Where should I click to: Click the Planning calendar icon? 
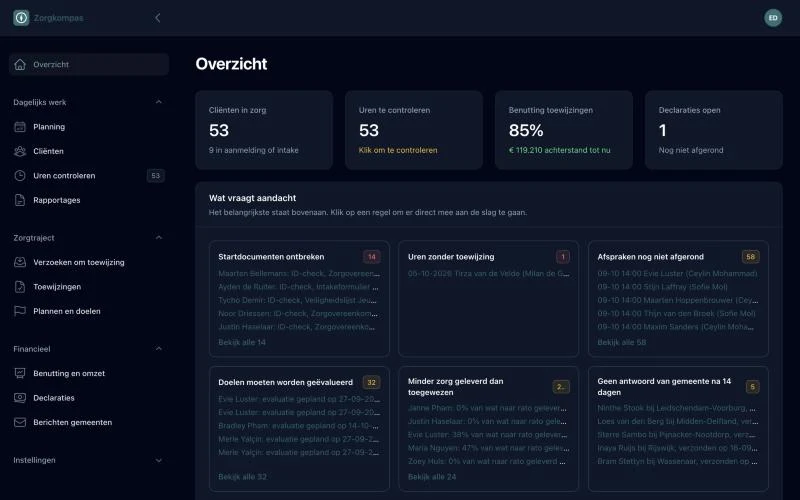pyautogui.click(x=20, y=127)
